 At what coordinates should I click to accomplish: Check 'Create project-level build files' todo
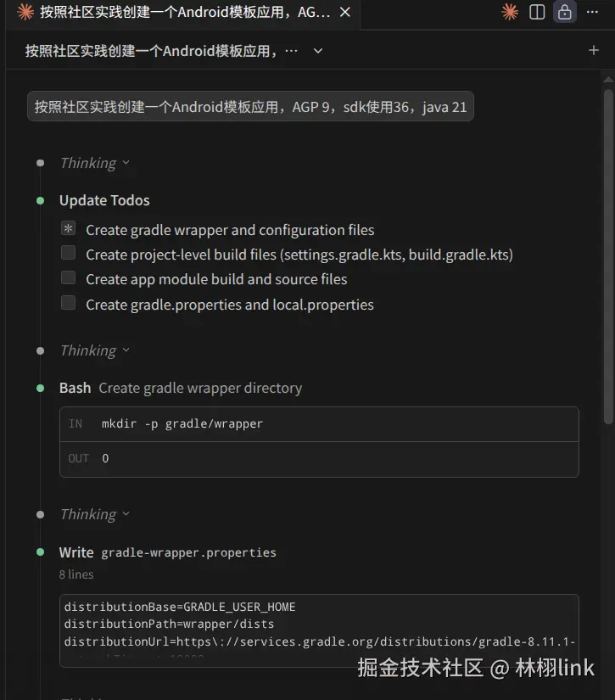(69, 254)
